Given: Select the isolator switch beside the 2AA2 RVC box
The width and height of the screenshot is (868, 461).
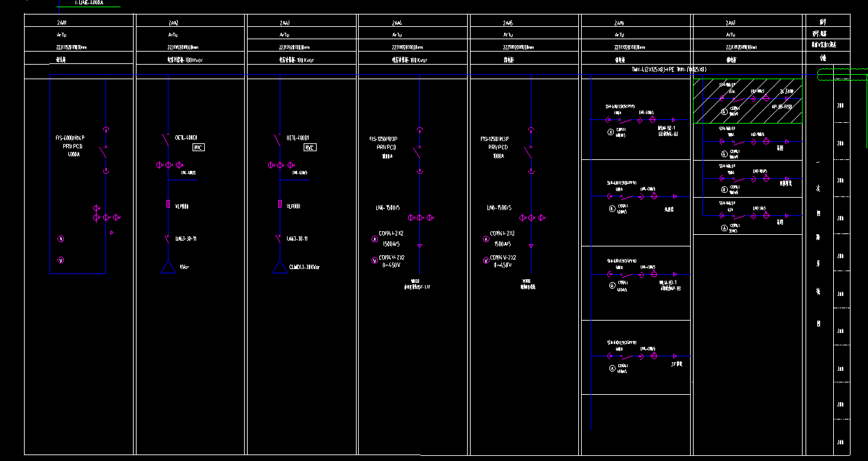Looking at the screenshot, I should point(166,140).
